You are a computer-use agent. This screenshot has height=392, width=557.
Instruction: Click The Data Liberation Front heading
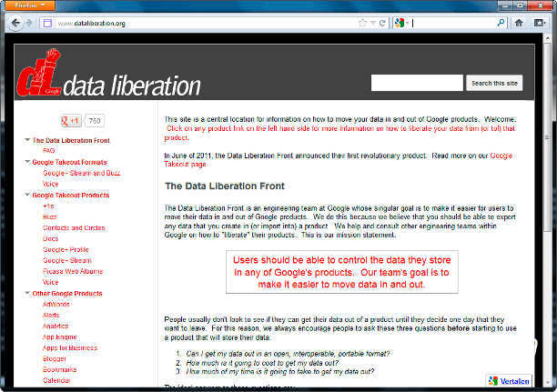(225, 186)
